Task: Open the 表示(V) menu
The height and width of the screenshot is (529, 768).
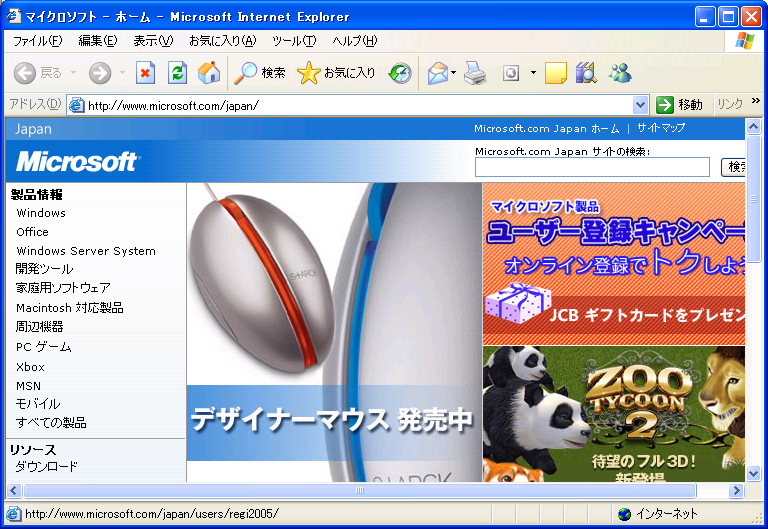Action: pos(153,41)
